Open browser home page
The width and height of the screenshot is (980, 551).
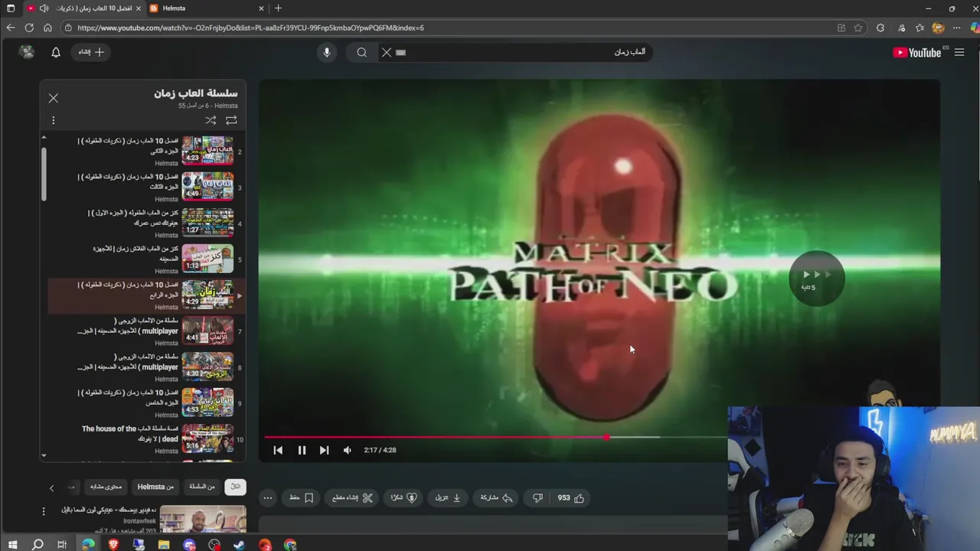click(47, 28)
